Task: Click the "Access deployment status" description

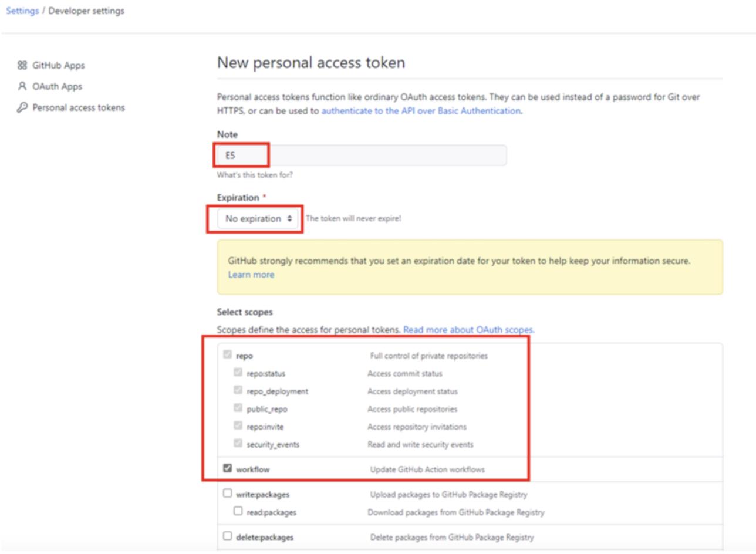Action: pyautogui.click(x=413, y=391)
